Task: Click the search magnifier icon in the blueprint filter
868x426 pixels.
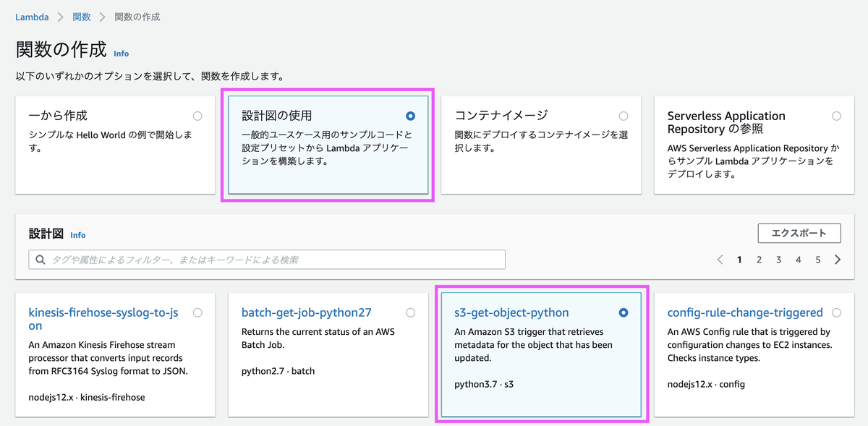Action: (x=41, y=259)
